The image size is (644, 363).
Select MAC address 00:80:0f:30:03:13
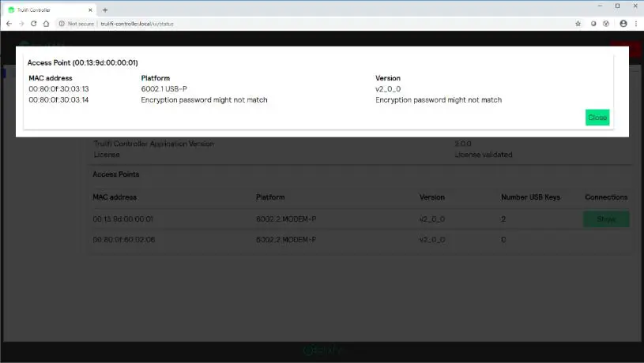pyautogui.click(x=58, y=89)
